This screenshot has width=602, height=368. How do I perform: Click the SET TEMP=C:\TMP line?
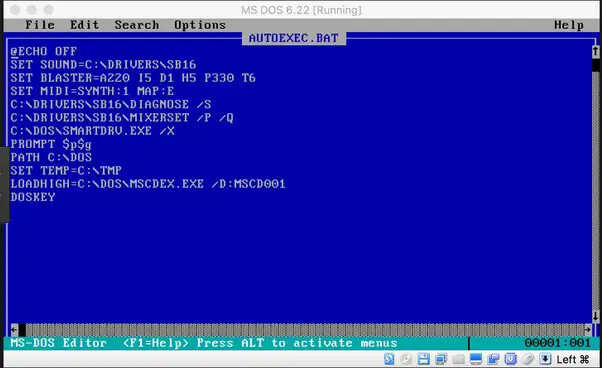coord(66,170)
